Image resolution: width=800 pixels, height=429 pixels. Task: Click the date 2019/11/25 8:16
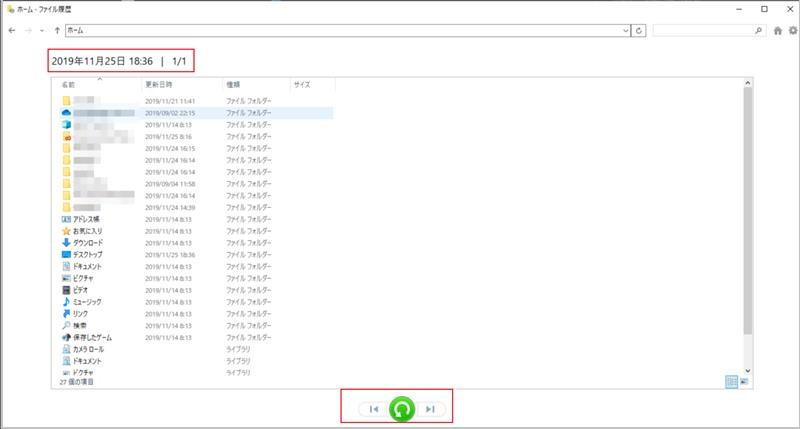(x=168, y=137)
